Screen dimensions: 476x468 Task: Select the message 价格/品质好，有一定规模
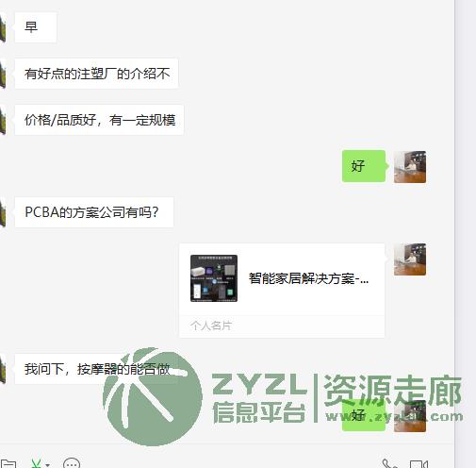click(x=99, y=120)
